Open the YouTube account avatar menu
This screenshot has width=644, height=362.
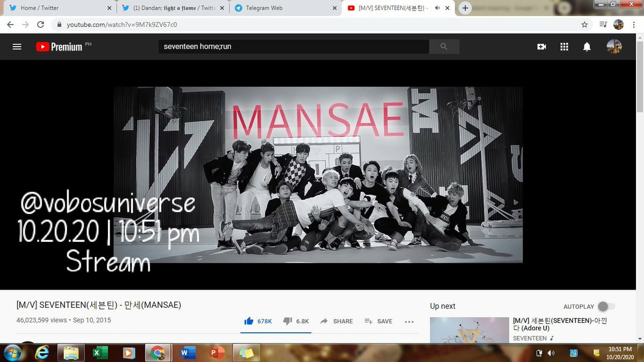[614, 47]
